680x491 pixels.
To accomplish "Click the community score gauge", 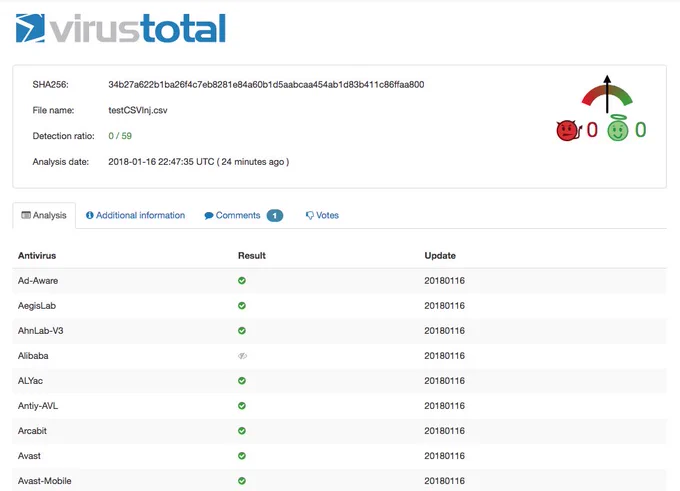I will [607, 94].
